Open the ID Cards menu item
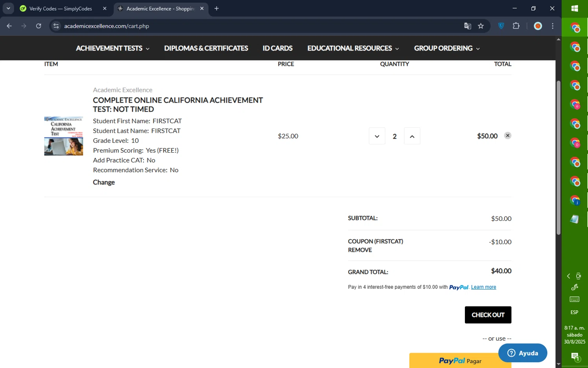The height and width of the screenshot is (368, 588). click(x=278, y=48)
